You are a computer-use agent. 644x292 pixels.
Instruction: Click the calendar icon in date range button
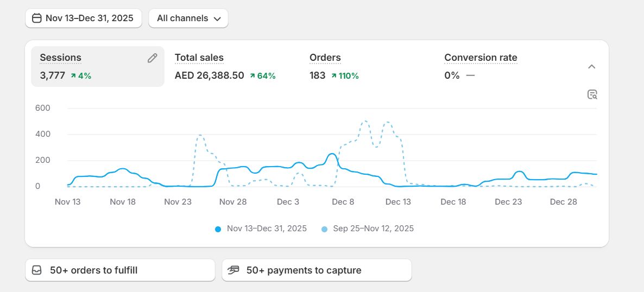click(37, 18)
